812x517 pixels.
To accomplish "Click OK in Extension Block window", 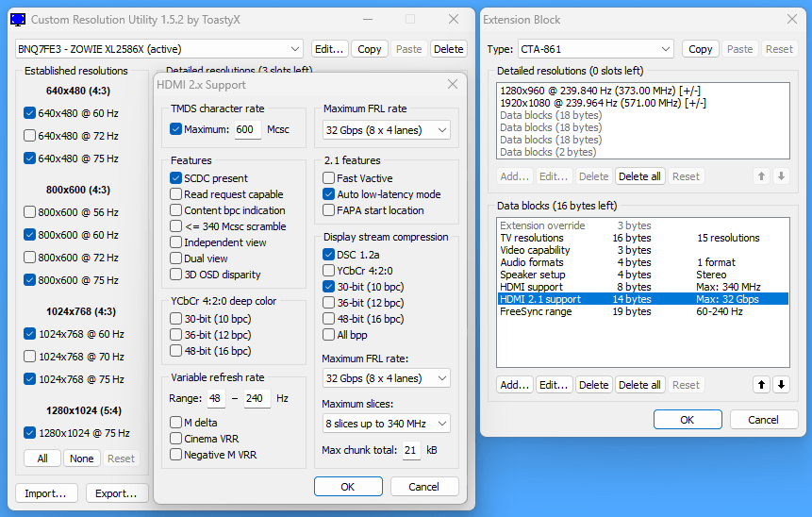I will (x=688, y=420).
